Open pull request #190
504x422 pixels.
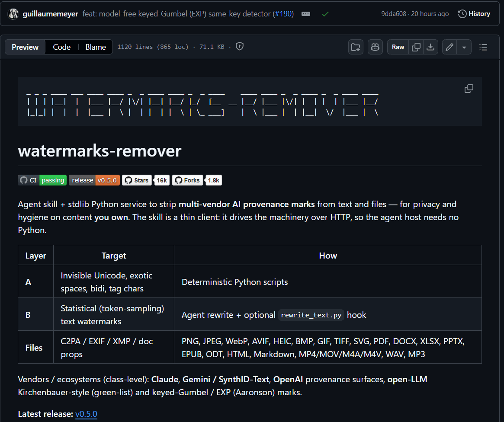(x=283, y=14)
